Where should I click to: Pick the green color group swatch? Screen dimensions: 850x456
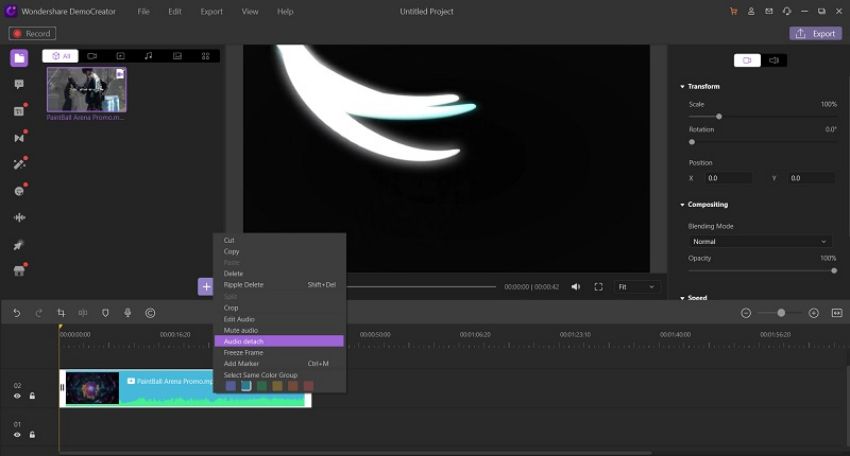(262, 386)
